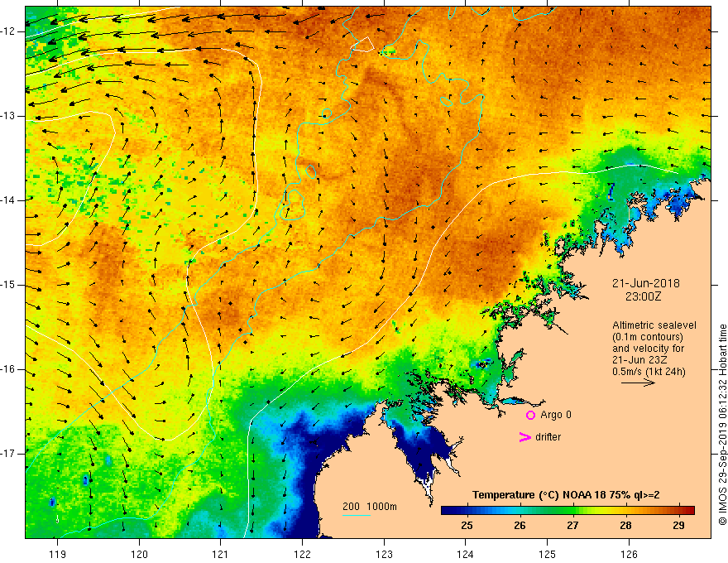Image resolution: width=728 pixels, height=563 pixels.
Task: Click the 26 tick label on colorbar
Action: point(520,526)
